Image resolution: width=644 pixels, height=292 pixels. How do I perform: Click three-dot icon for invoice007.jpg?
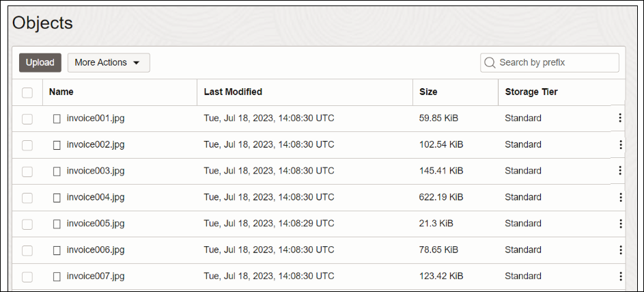pos(620,276)
